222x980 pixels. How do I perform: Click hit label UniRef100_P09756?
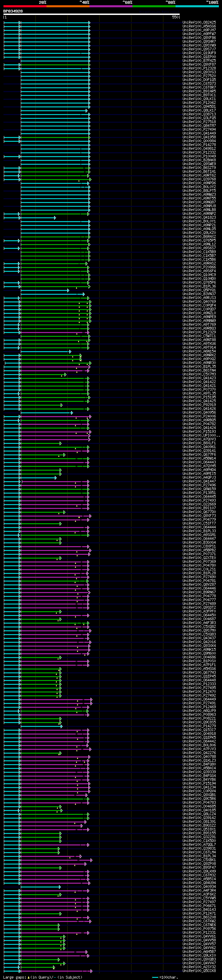pos(199,929)
